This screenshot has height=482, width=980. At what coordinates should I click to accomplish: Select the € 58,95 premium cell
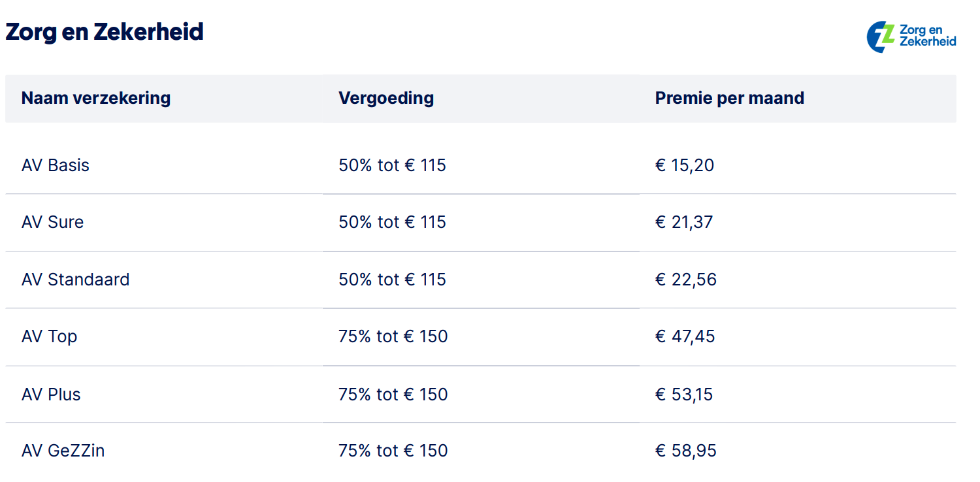coord(686,451)
